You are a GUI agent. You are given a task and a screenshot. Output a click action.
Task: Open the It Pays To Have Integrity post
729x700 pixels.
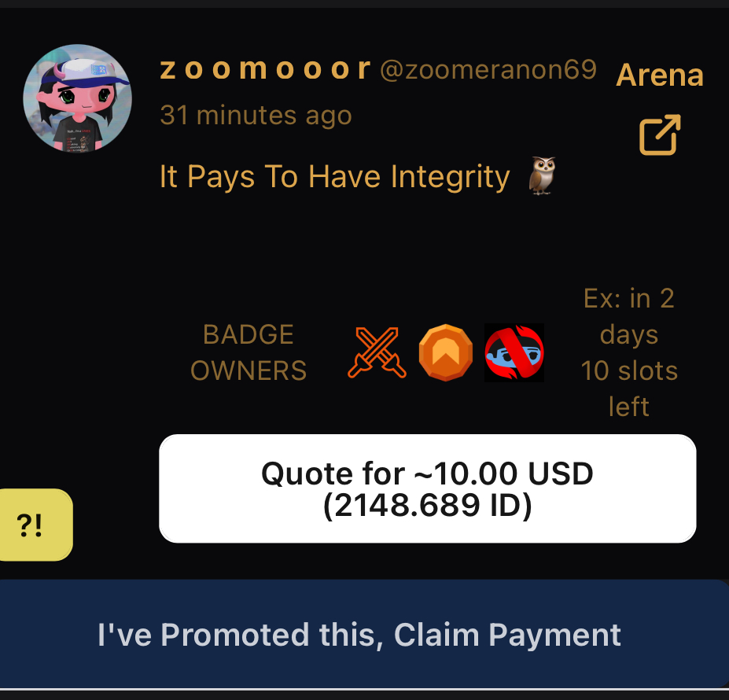click(x=335, y=177)
